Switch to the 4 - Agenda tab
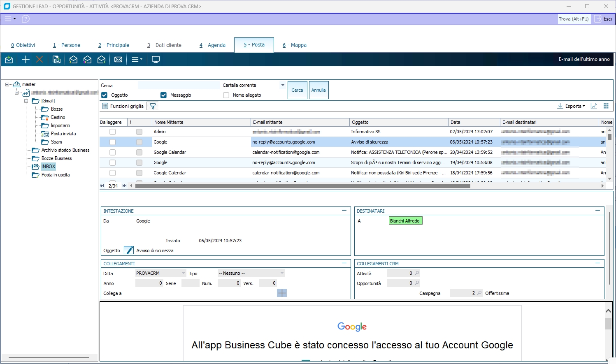 212,45
